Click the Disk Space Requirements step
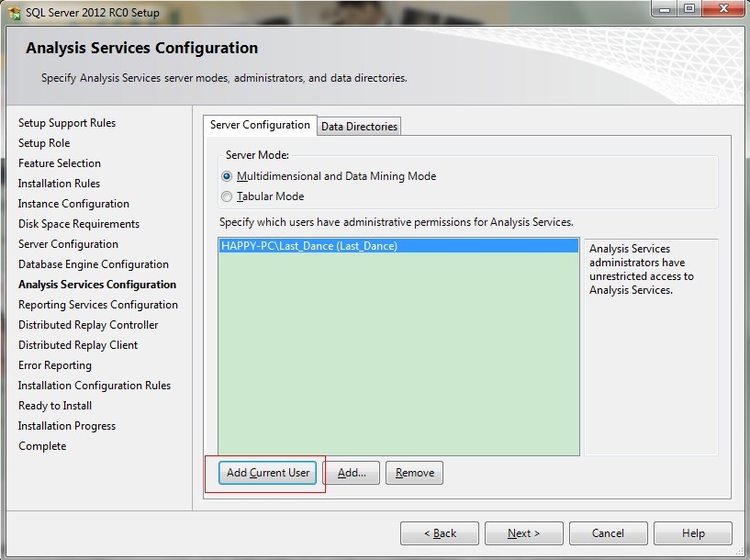This screenshot has height=560, width=750. [79, 224]
